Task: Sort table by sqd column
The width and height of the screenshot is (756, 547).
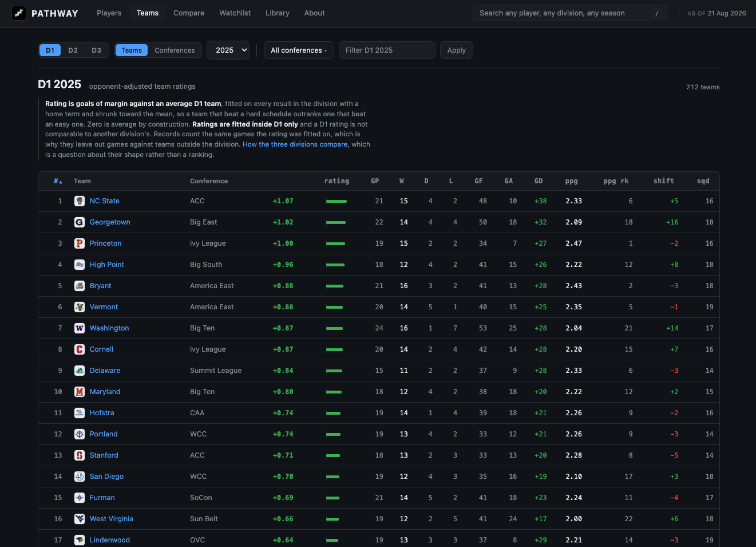Action: coord(703,181)
